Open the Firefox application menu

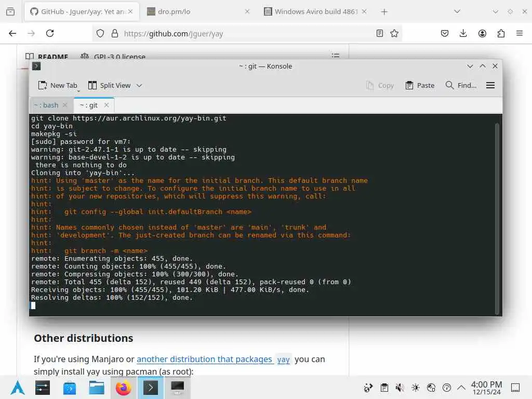point(520,33)
